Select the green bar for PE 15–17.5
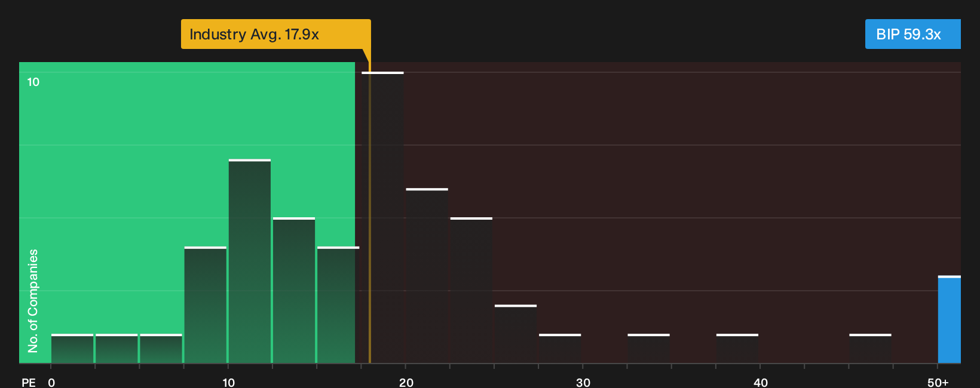 pyautogui.click(x=338, y=304)
